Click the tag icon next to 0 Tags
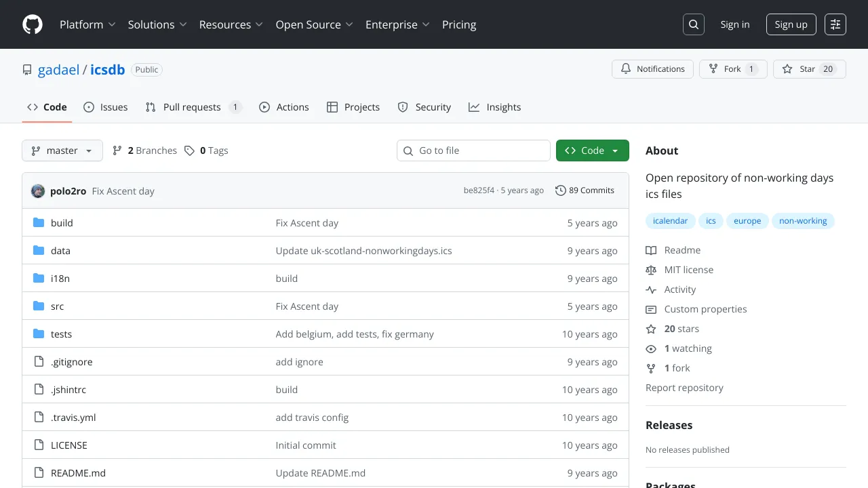868x488 pixels. pyautogui.click(x=190, y=150)
